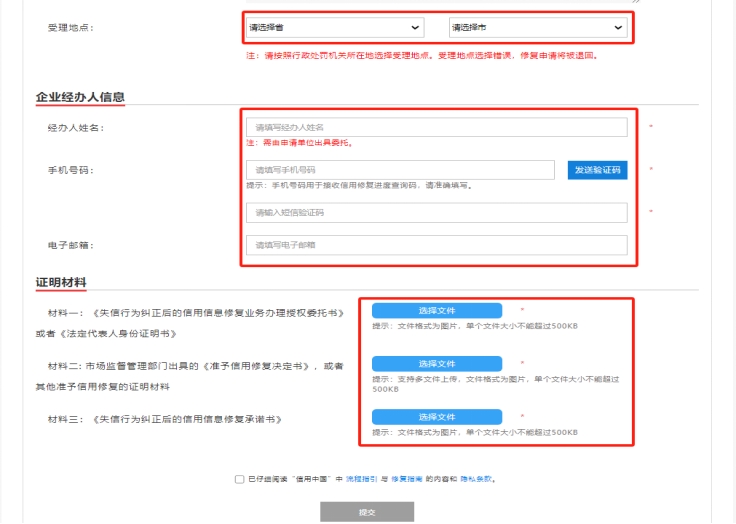Viewport: 736px width, 524px height.
Task: Click the 手机号码 field label
Action: 70,170
